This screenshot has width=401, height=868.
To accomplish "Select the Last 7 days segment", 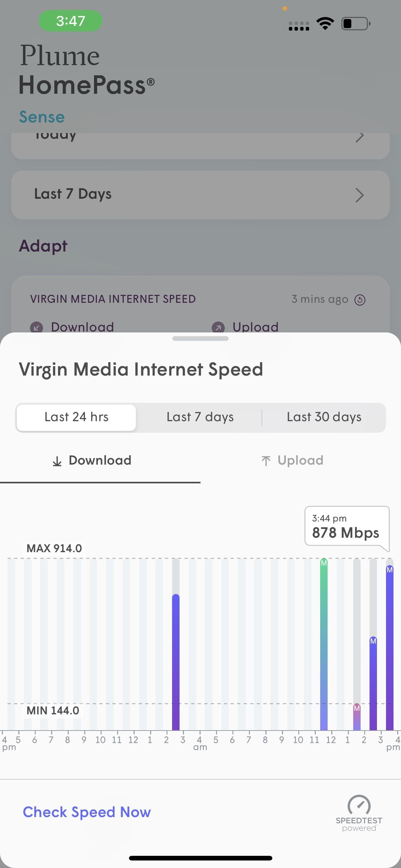I will 200,417.
